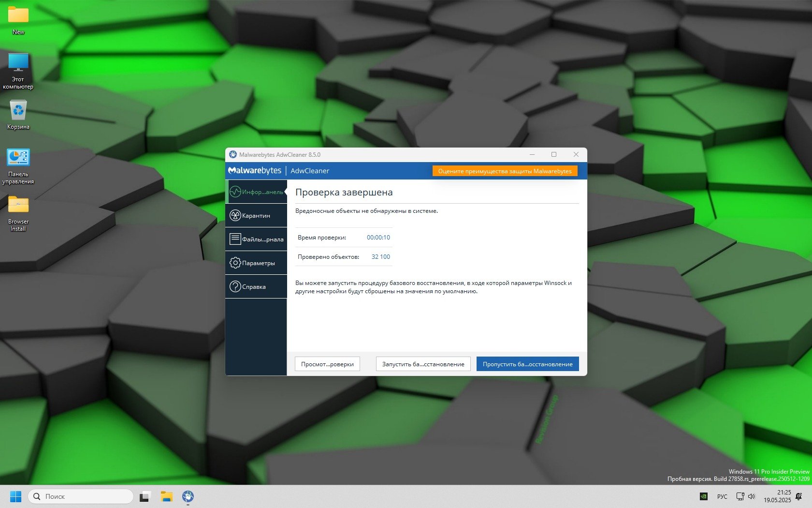Click the network tray icon

[740, 496]
